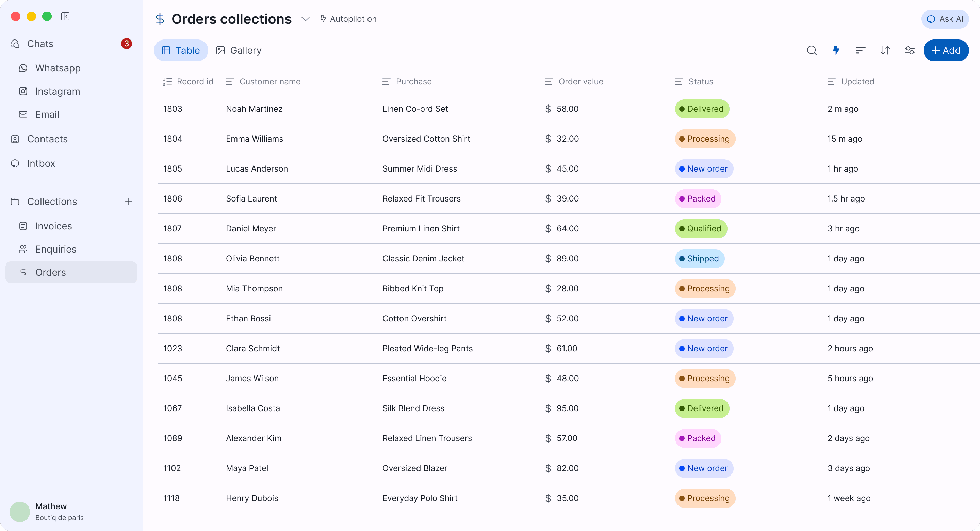The width and height of the screenshot is (980, 531).
Task: Switch to the Table view tab
Action: click(x=181, y=50)
